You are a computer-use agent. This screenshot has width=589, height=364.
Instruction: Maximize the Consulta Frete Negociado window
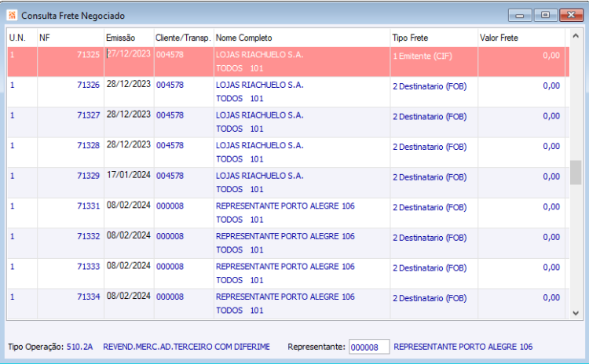(545, 16)
